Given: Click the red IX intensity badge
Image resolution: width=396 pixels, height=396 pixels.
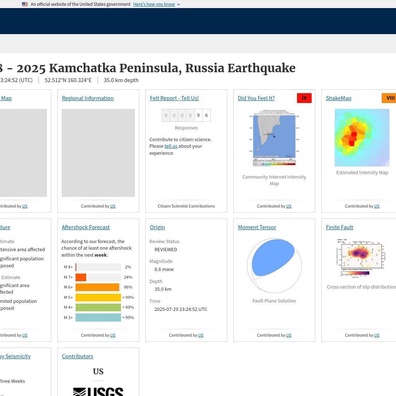Looking at the screenshot, I should 304,98.
